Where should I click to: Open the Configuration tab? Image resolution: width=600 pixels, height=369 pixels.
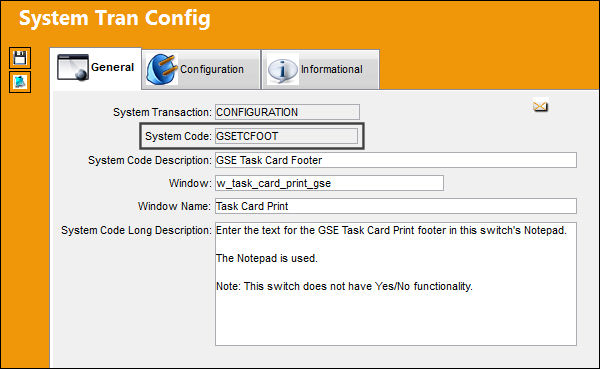[x=201, y=70]
